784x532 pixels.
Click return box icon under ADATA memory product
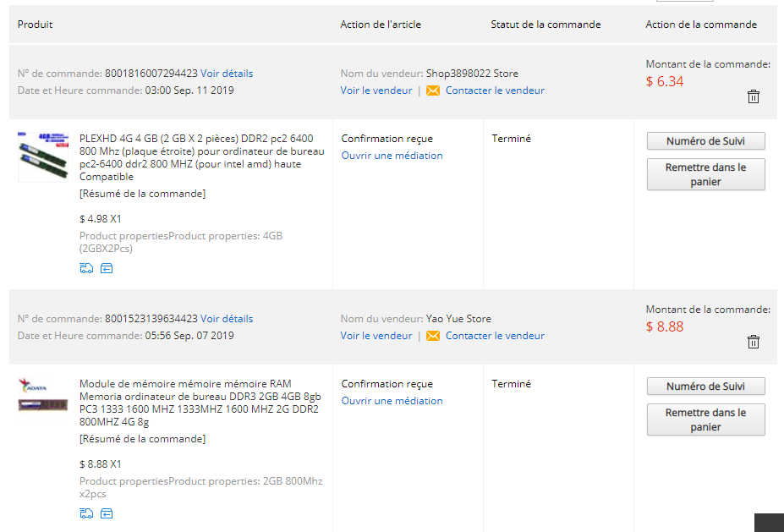pos(106,513)
